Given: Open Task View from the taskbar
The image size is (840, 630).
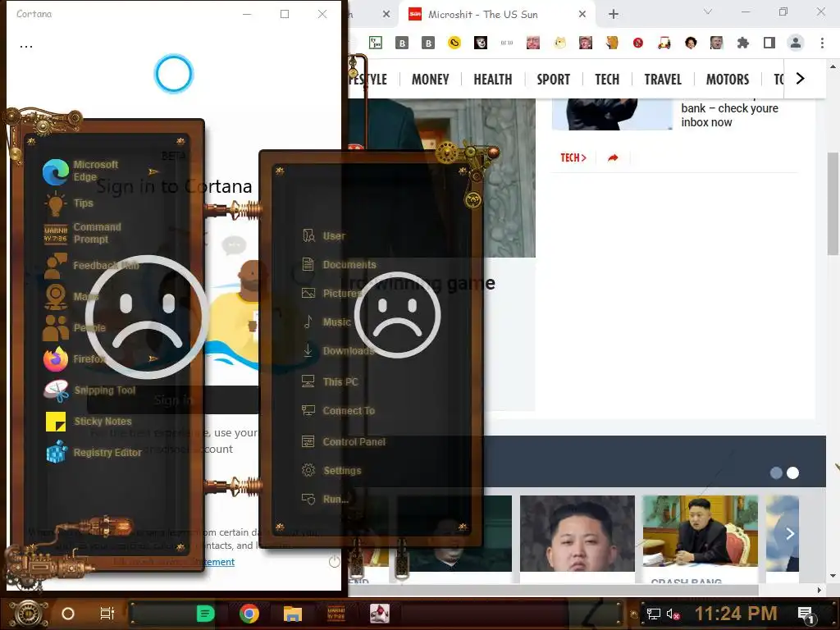Looking at the screenshot, I should click(107, 614).
